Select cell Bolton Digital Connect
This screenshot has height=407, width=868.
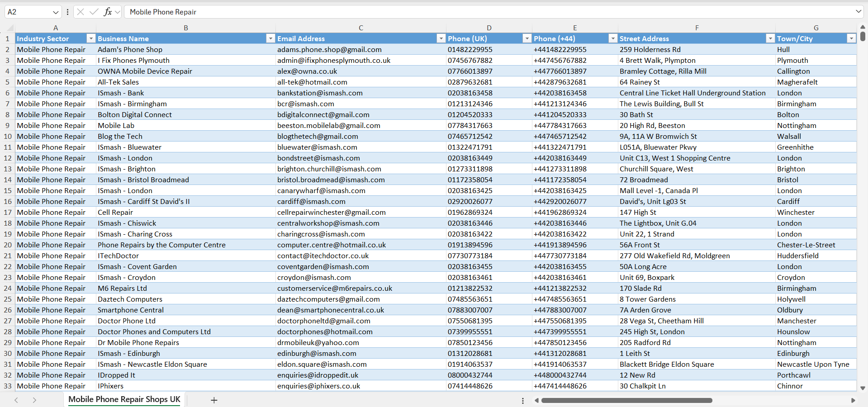[186, 114]
